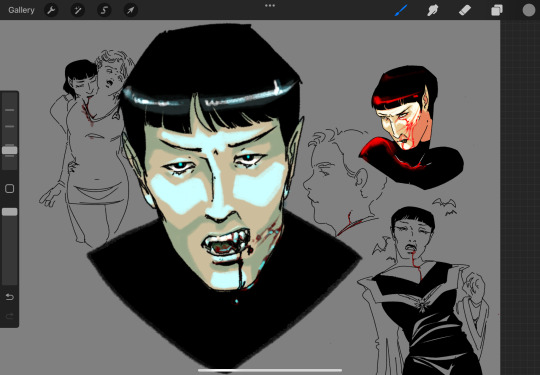Return to the Gallery
Viewport: 540px width, 375px height.
(21, 10)
